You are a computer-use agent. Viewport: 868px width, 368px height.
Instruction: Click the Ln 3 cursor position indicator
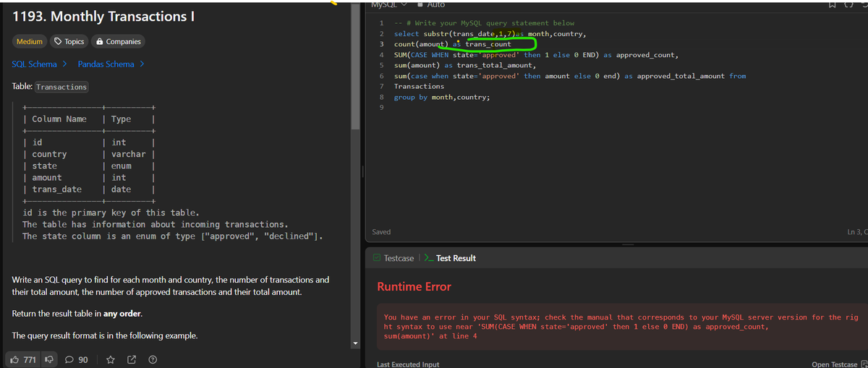pyautogui.click(x=856, y=232)
